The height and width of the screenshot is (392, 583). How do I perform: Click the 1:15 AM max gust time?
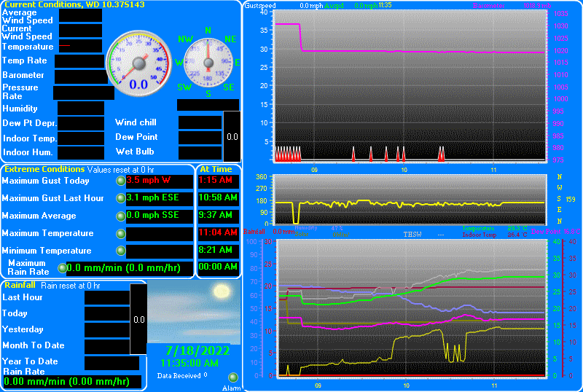tap(217, 180)
